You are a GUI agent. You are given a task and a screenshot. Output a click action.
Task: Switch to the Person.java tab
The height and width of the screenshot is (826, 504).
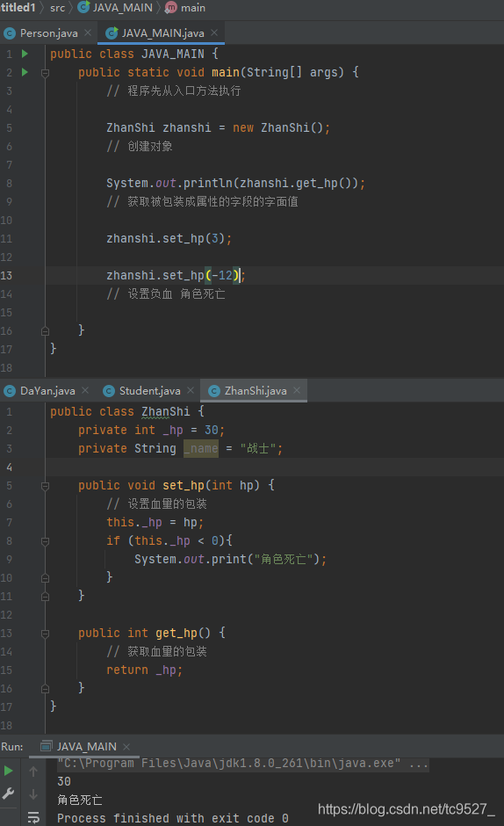pos(48,33)
